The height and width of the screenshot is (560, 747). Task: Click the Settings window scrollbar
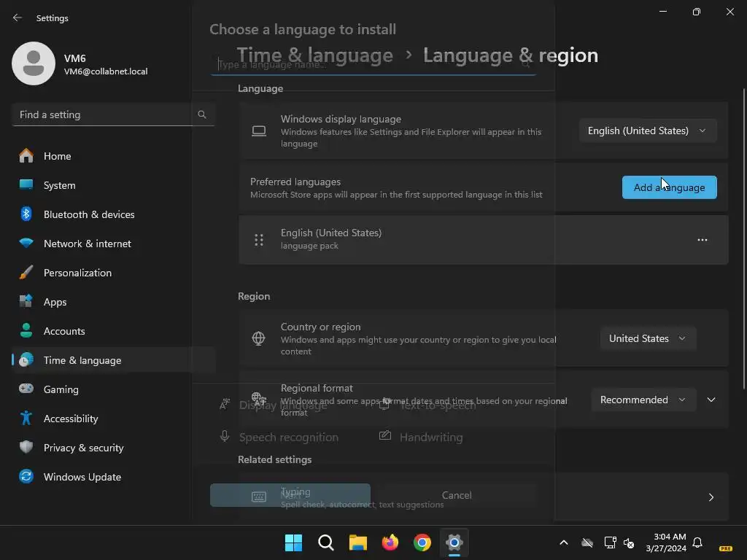pos(743,238)
